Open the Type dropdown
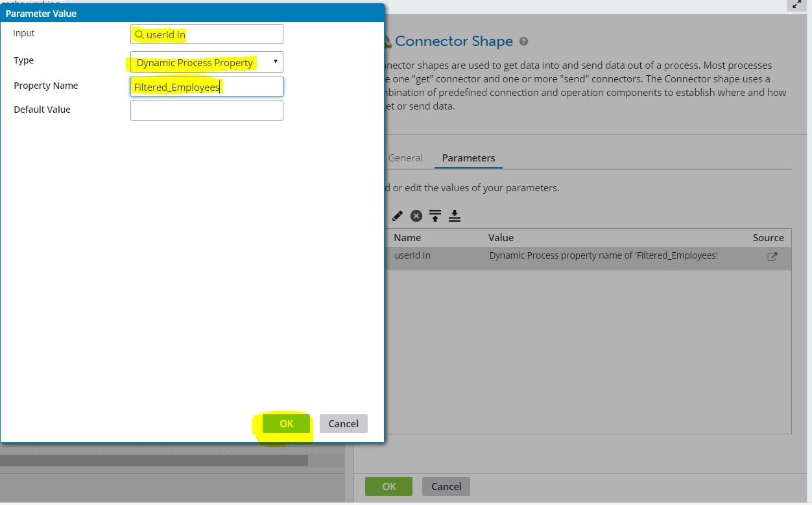 206,62
